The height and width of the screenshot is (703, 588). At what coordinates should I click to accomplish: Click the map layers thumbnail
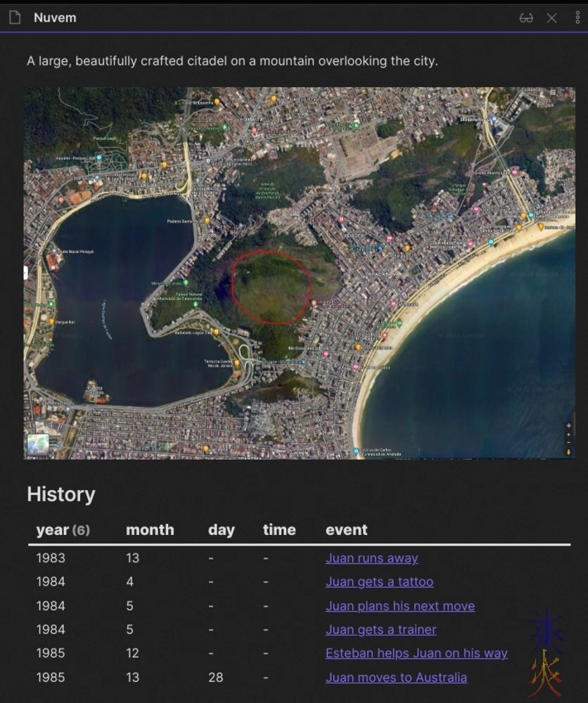point(38,445)
